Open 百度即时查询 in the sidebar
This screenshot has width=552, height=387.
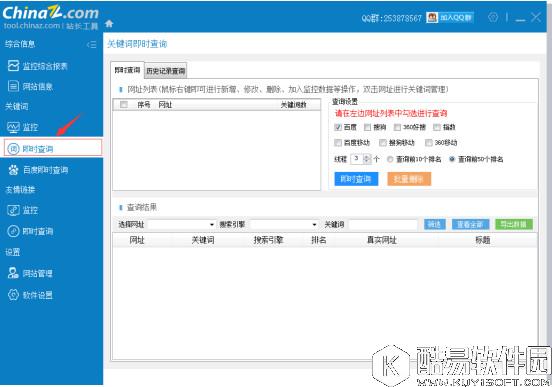coord(38,170)
